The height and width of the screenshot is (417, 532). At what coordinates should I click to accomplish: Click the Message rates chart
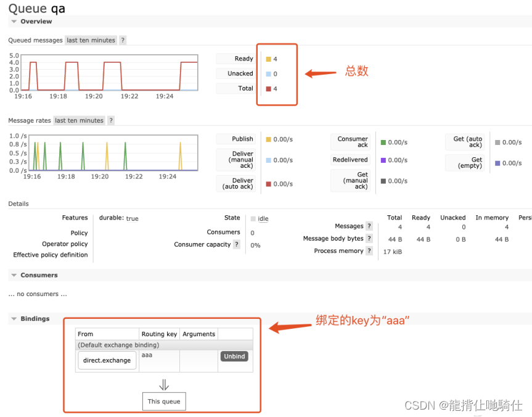point(113,153)
